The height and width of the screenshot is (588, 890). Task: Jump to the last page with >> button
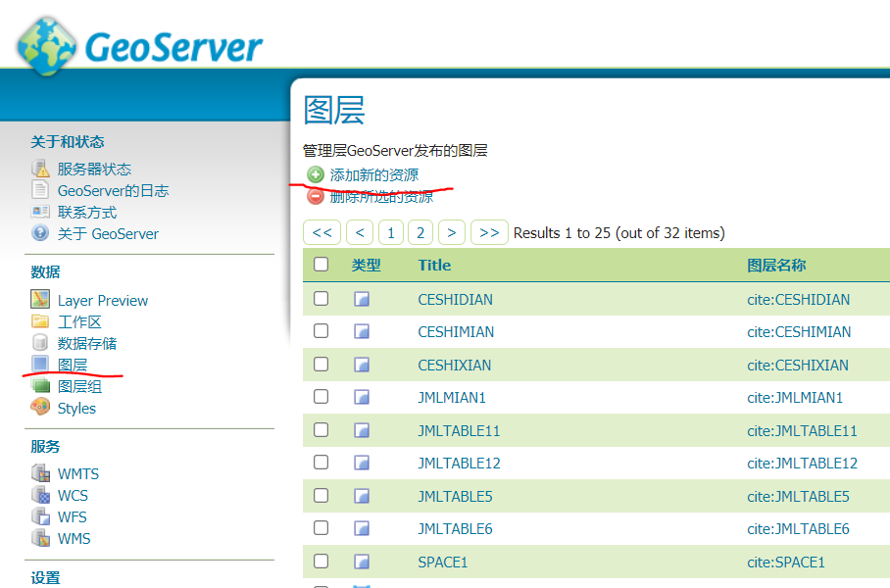pos(489,232)
